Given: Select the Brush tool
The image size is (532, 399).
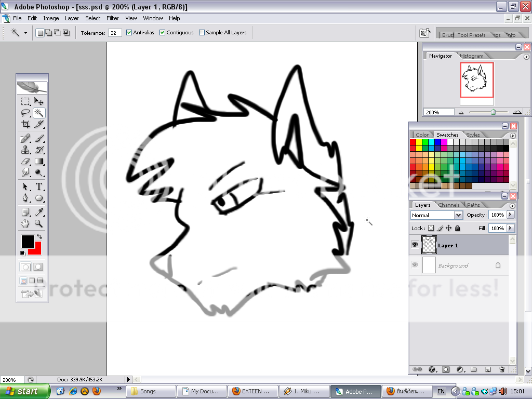Looking at the screenshot, I should 38,138.
